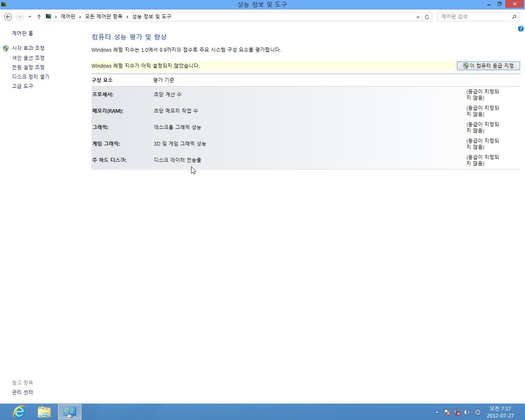Minimize the 성능 정보 및 도구 window
The height and width of the screenshot is (420, 525).
[x=489, y=4]
